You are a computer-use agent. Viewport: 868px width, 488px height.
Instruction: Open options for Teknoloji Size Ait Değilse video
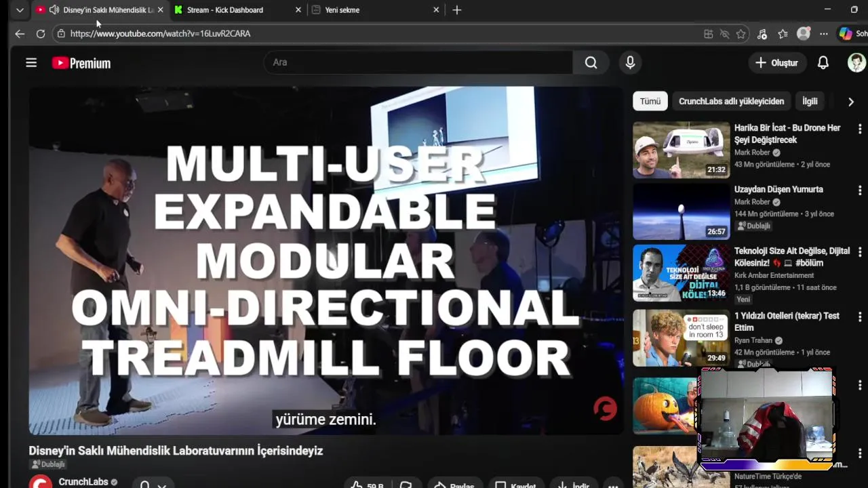pyautogui.click(x=860, y=251)
